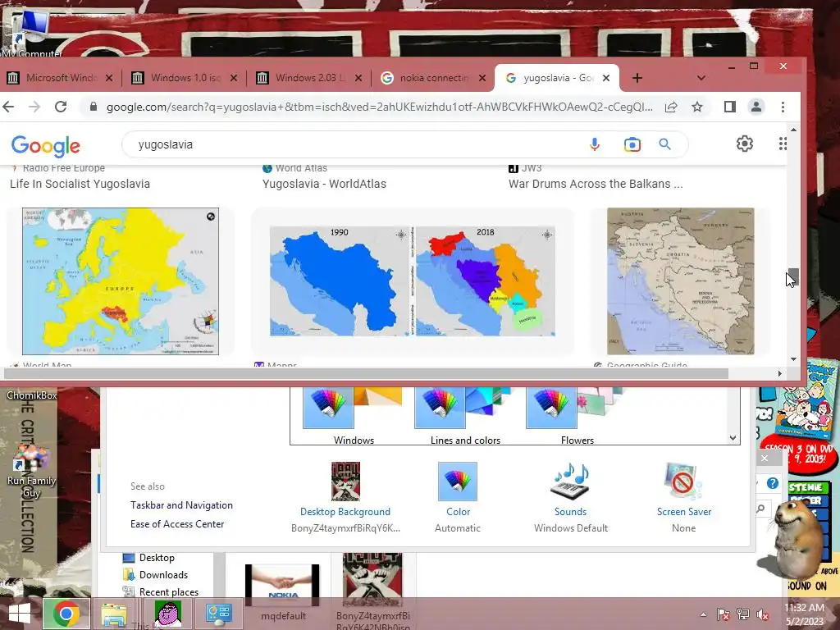Viewport: 840px width, 630px height.
Task: Bookmark this page with the star icon
Action: (697, 107)
